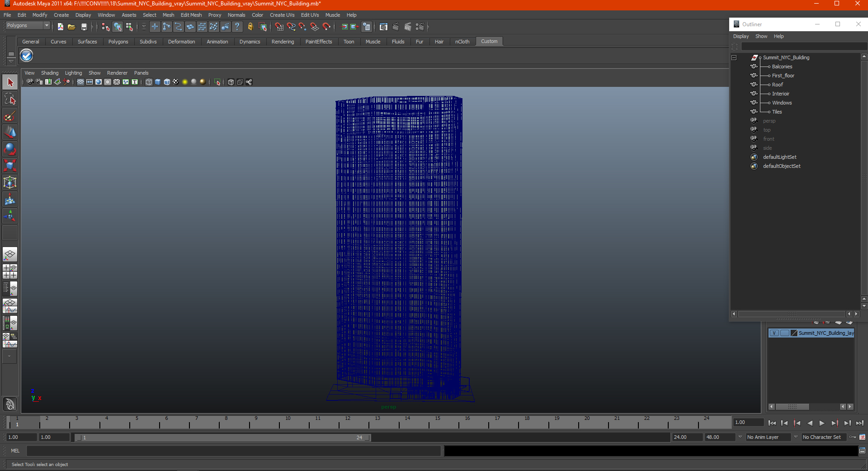868x471 pixels.
Task: Select Windows node in Outliner
Action: click(x=782, y=103)
